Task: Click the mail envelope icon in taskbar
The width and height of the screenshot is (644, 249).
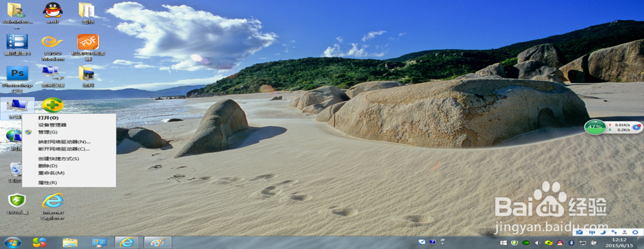Action: click(422, 242)
